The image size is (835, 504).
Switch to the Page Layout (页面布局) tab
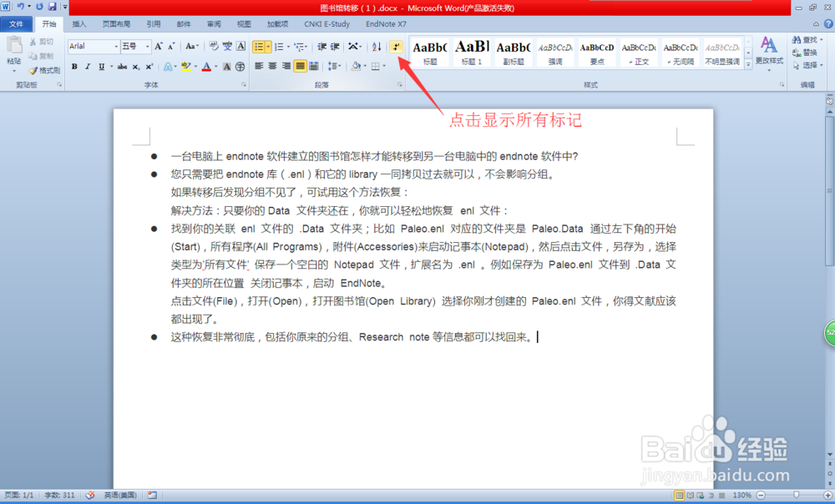116,24
